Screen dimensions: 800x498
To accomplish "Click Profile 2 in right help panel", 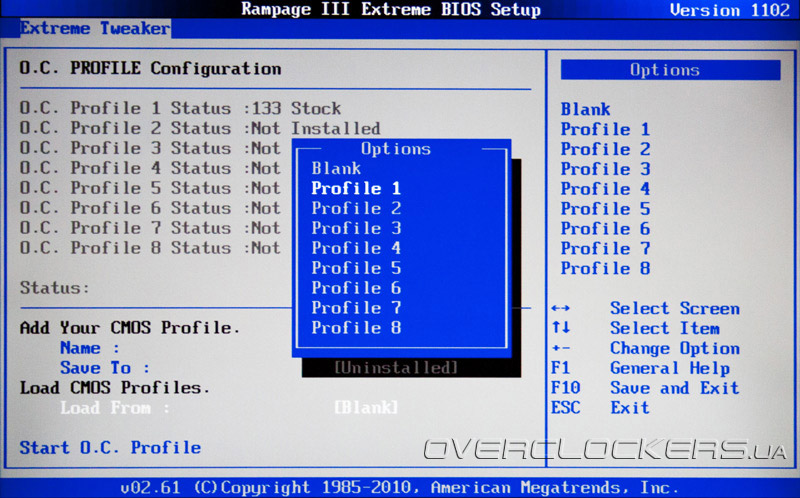I will click(x=605, y=149).
